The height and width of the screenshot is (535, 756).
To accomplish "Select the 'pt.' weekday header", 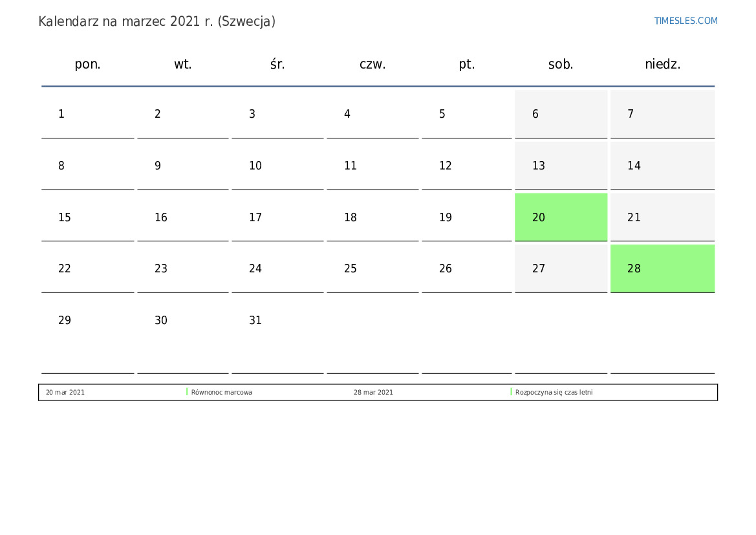I will point(466,64).
